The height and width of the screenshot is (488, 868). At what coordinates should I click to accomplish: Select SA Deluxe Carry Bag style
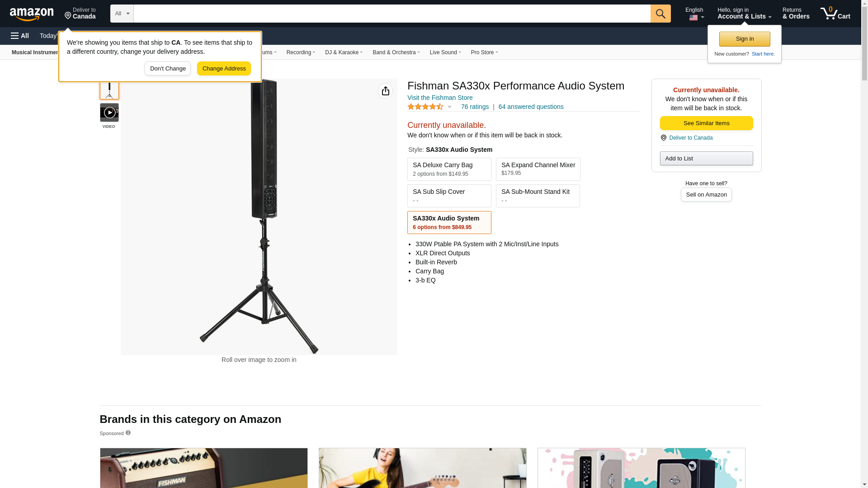[449, 169]
